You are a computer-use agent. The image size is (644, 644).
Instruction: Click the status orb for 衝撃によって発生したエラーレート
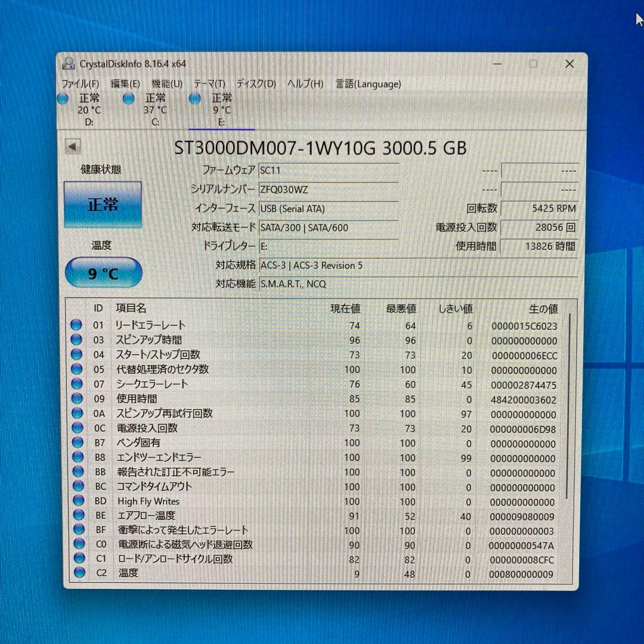(x=79, y=529)
